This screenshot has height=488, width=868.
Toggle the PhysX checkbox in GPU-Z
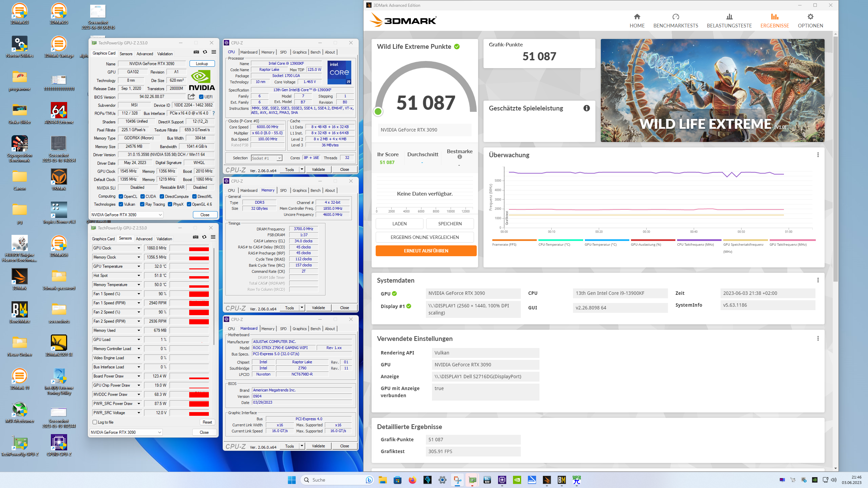[x=170, y=204]
